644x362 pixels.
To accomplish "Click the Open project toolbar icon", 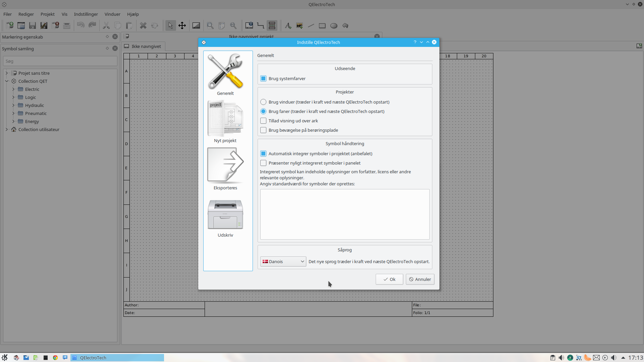I will [21, 25].
